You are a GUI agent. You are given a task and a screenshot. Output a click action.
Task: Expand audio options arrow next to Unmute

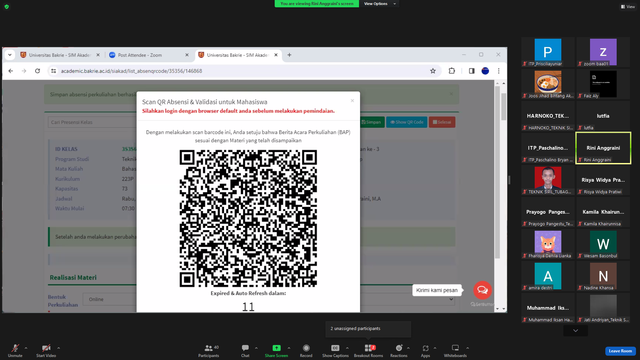click(x=26, y=348)
